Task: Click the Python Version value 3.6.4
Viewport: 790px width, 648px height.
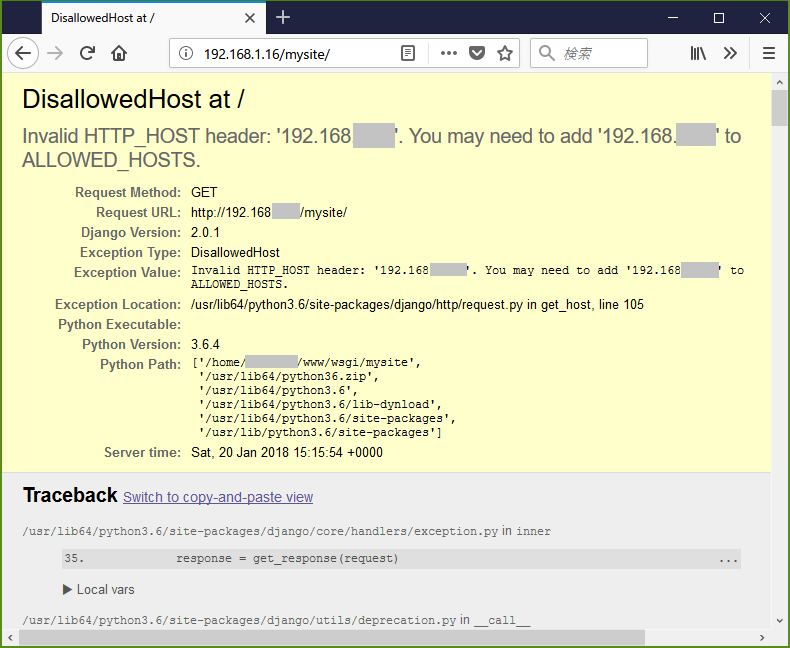Action: [205, 344]
